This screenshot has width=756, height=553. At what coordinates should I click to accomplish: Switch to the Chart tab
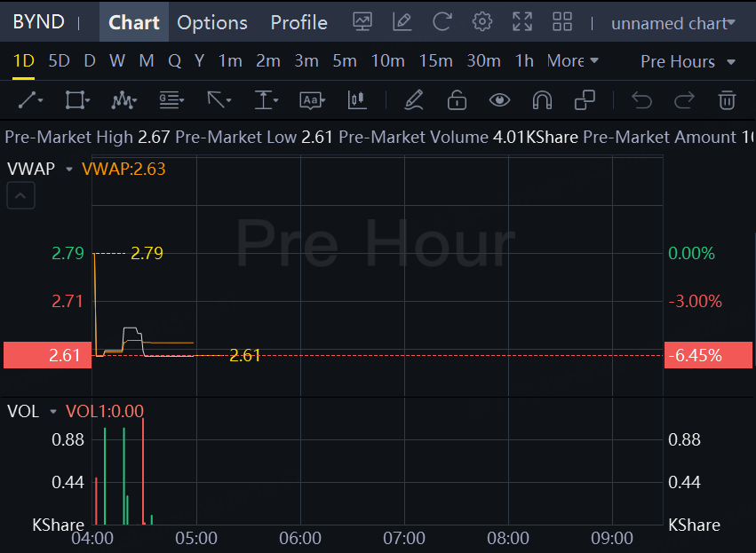[134, 22]
